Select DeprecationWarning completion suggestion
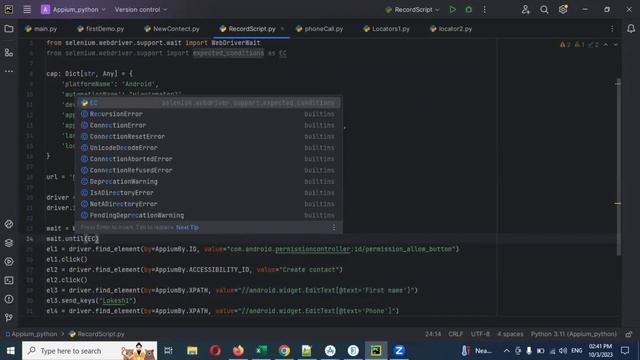The image size is (640, 360). click(x=209, y=181)
